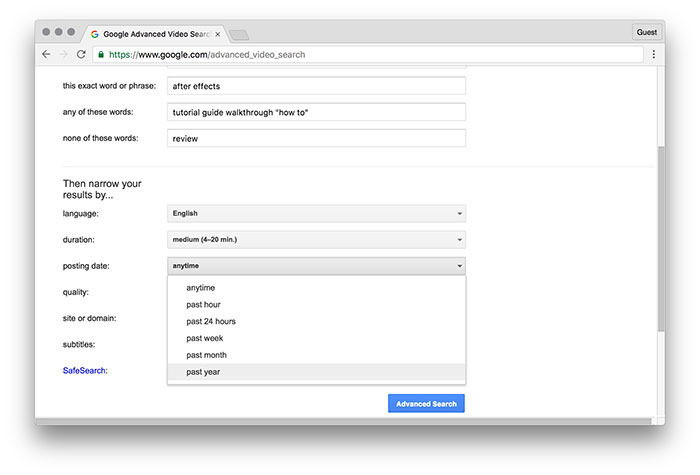Expand the language dropdown set to English
Image resolution: width=700 pixels, height=475 pixels.
pos(316,213)
